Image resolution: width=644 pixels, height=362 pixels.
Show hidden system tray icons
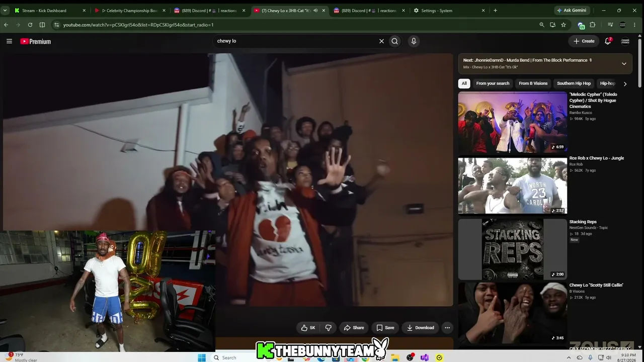coord(569,357)
